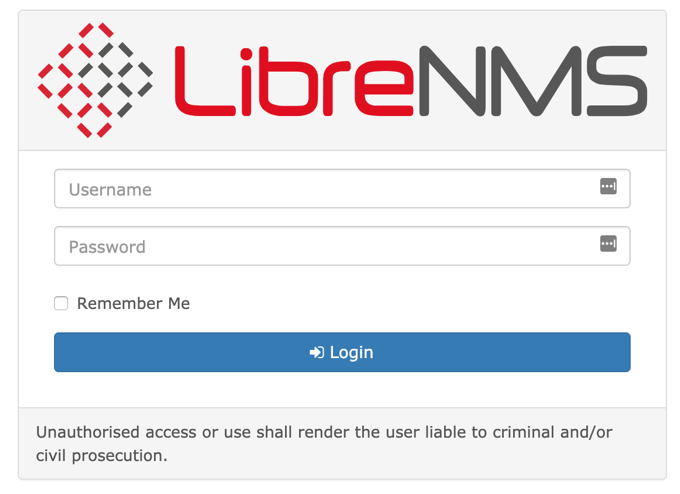The width and height of the screenshot is (680, 494).
Task: Click the letter "L" in the LibreNMS logo
Action: coord(197,80)
